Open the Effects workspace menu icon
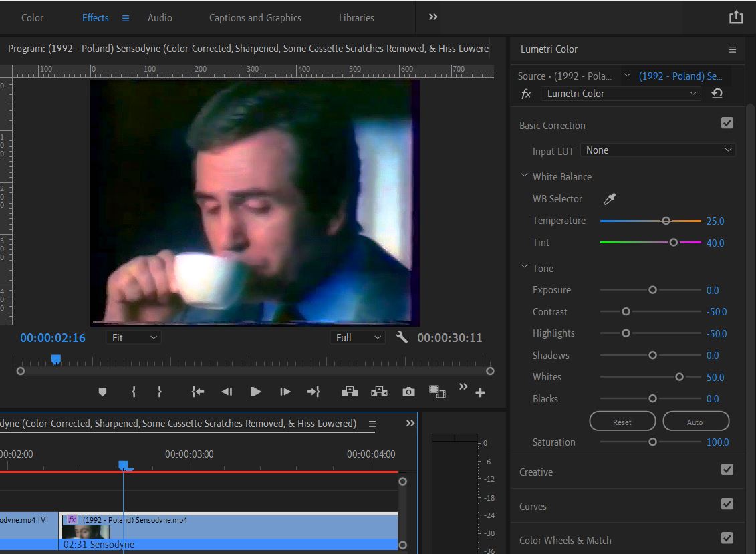The height and width of the screenshot is (554, 756). (126, 18)
